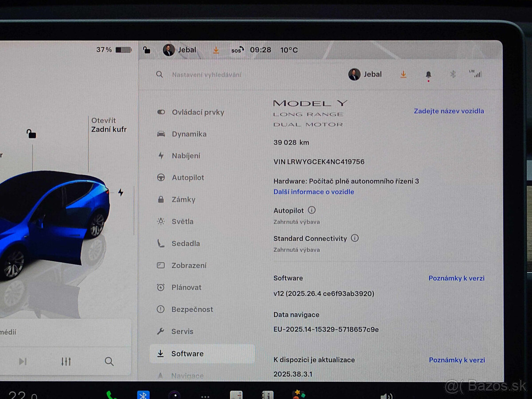This screenshot has width=532, height=399.
Task: Click Zadejte název vozidla to name the car
Action: coord(449,111)
